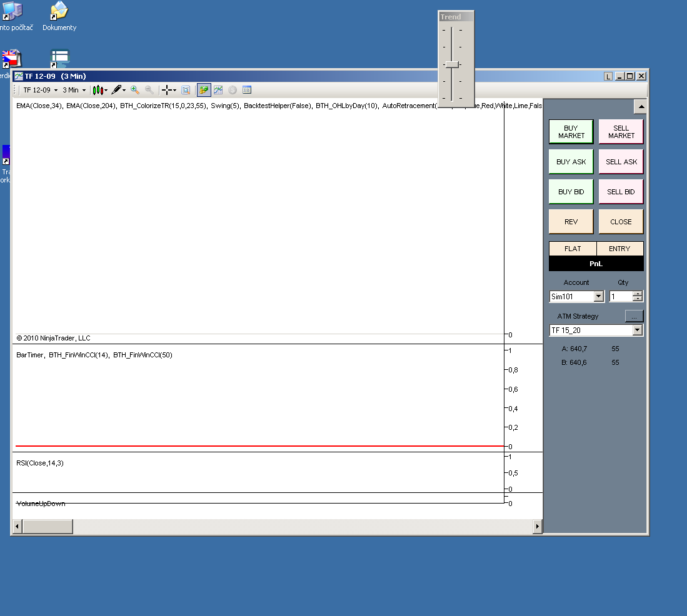Click the greyed zoom out magnifier icon
This screenshot has width=687, height=616.
coord(149,90)
